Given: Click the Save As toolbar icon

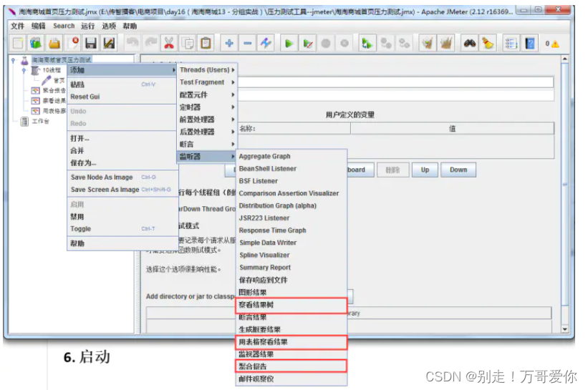Looking at the screenshot, I should point(109,44).
